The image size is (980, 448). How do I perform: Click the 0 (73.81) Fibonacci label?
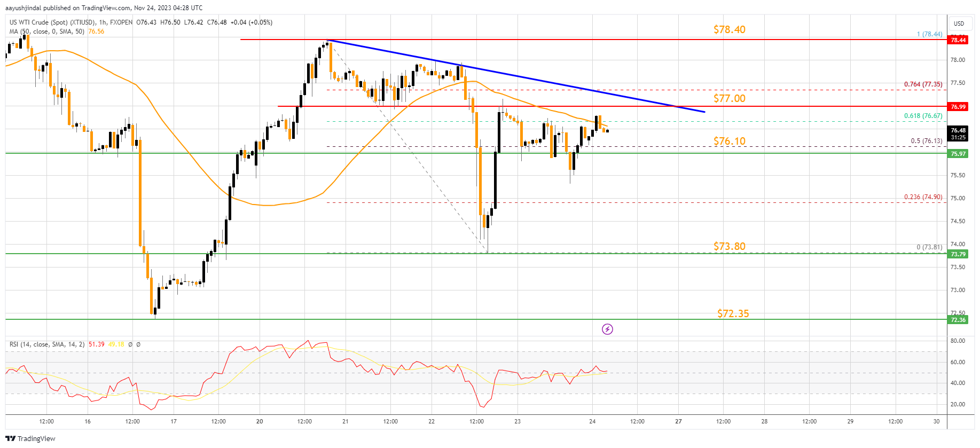tap(929, 247)
